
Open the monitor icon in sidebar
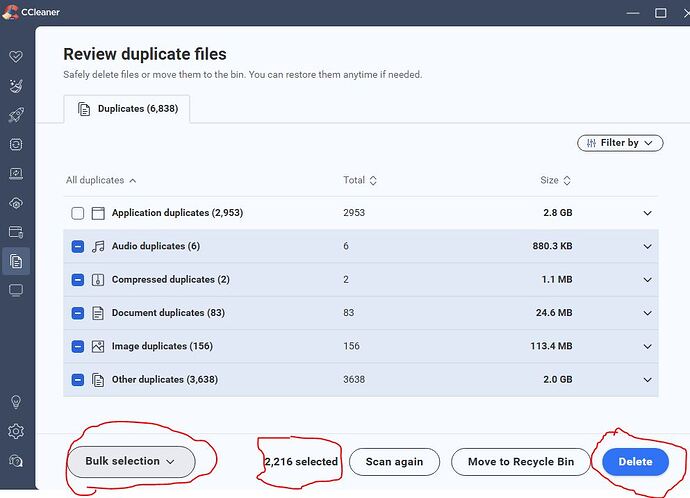(15, 290)
